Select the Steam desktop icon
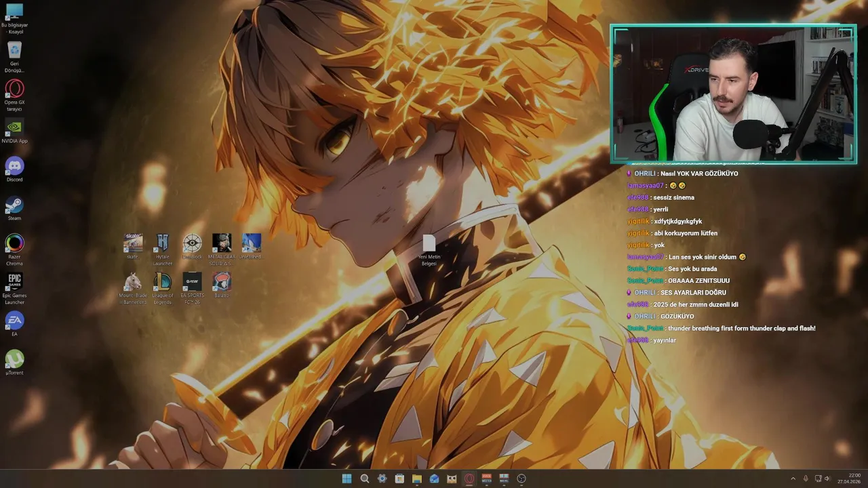 point(14,209)
